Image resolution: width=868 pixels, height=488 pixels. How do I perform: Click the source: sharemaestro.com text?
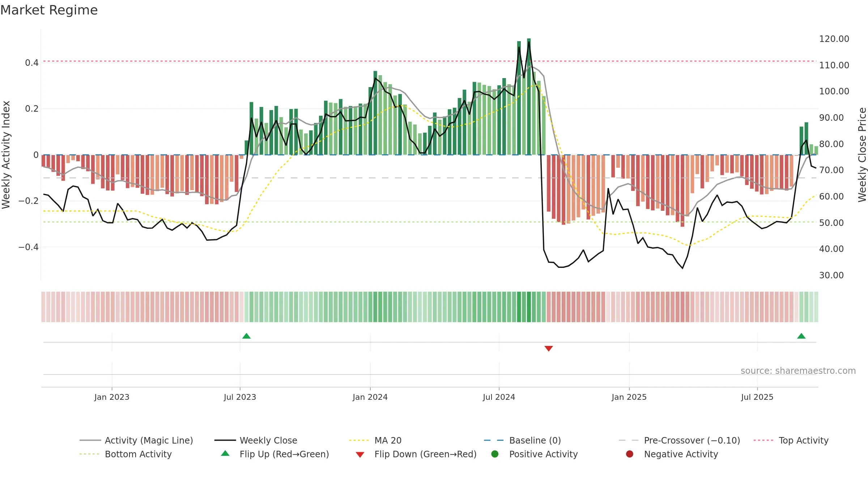[798, 371]
